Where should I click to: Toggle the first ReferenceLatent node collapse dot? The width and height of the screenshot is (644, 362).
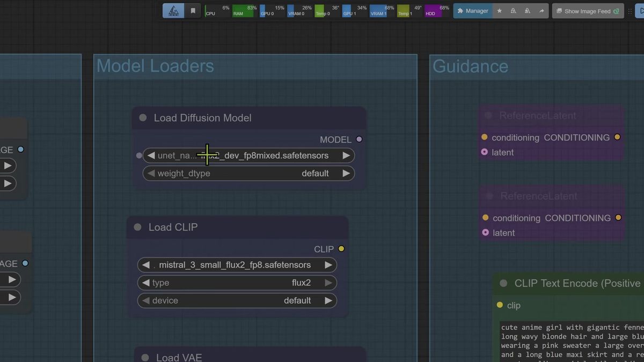click(x=488, y=115)
